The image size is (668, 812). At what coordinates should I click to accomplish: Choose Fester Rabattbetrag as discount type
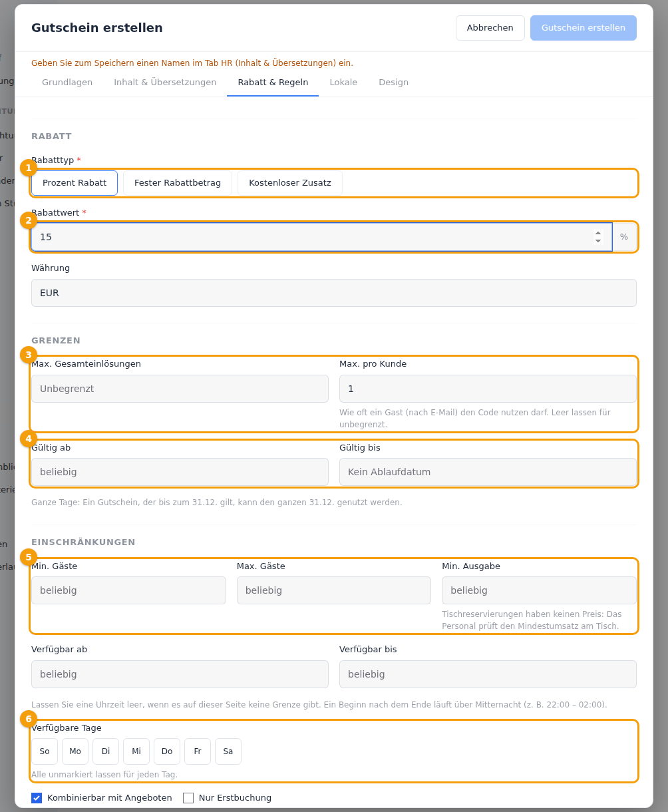click(x=178, y=183)
